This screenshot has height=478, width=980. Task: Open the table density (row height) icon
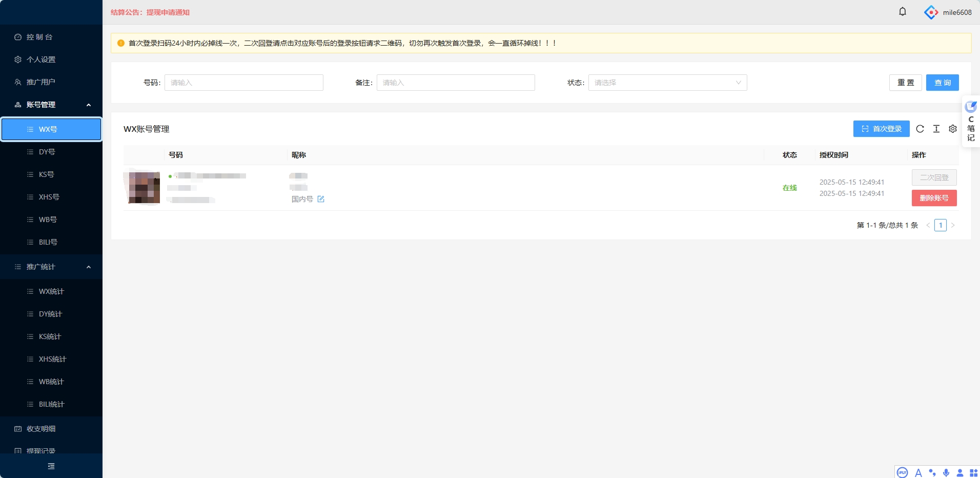(936, 129)
